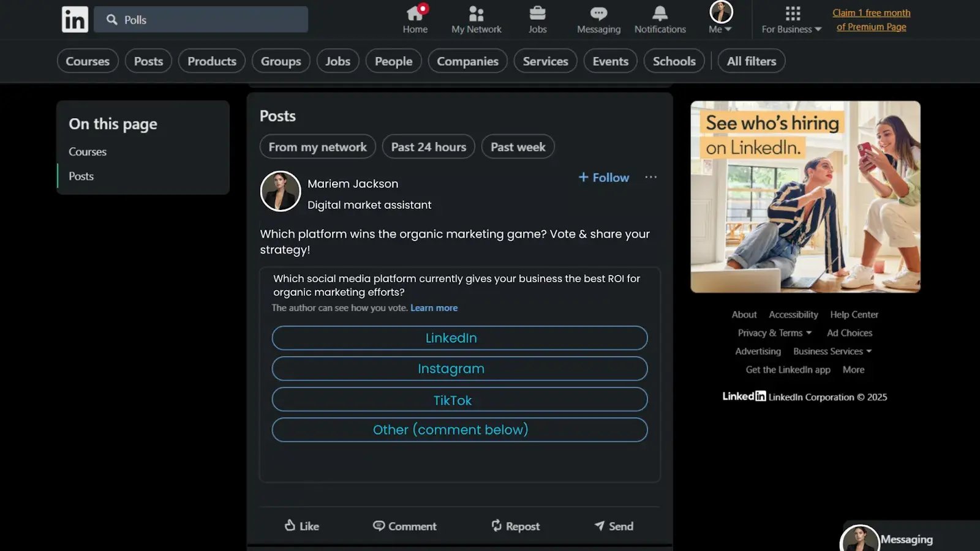Toggle the Past 24 hours filter
The height and width of the screenshot is (551, 980).
[428, 147]
